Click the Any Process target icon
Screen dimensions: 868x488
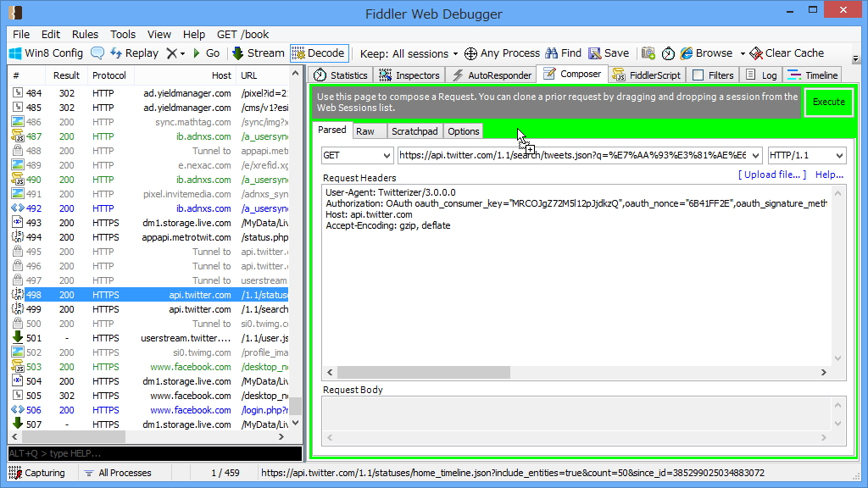coord(470,53)
